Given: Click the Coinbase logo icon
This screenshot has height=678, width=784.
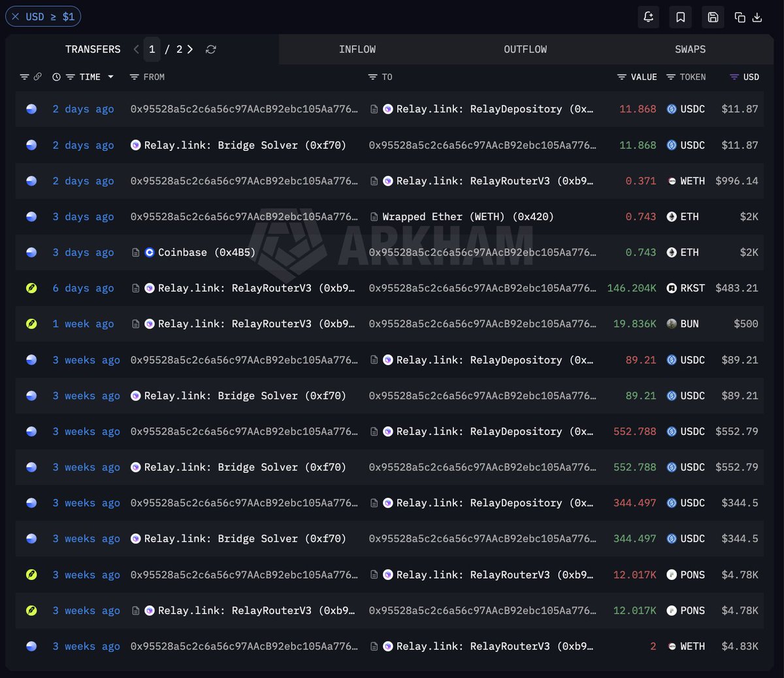Looking at the screenshot, I should [x=150, y=252].
